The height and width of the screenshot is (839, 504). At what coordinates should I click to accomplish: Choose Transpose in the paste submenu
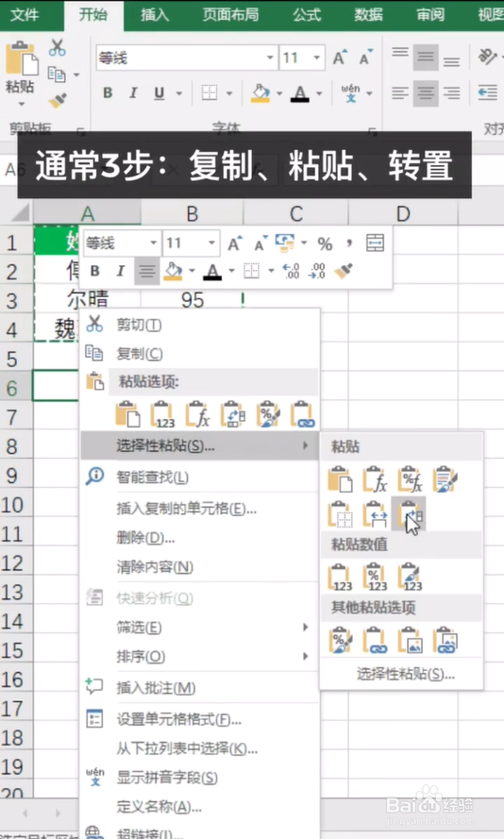(410, 513)
